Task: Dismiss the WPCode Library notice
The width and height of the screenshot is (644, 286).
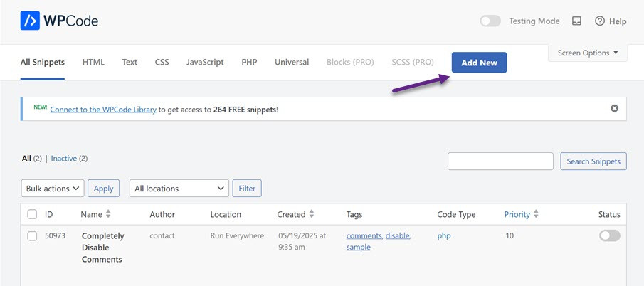Action: coord(614,108)
